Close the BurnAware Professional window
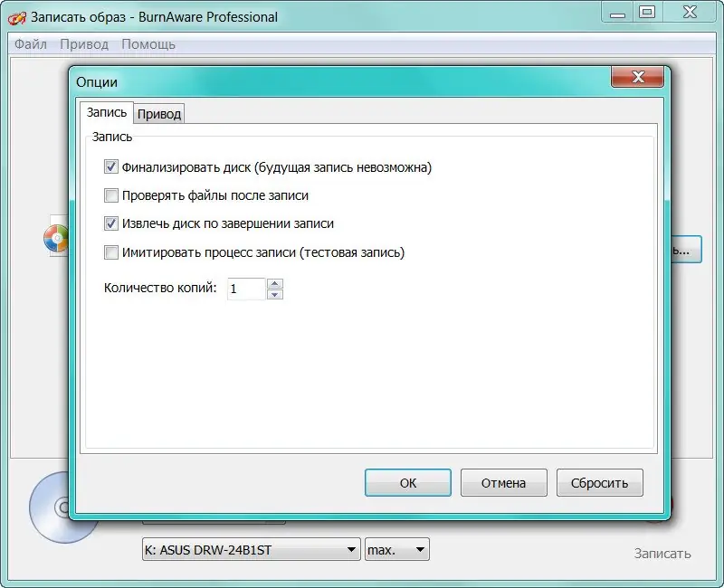 coord(690,13)
